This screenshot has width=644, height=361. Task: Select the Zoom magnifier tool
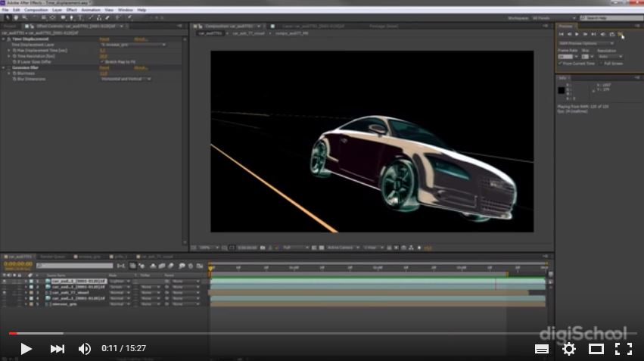pyautogui.click(x=25, y=18)
